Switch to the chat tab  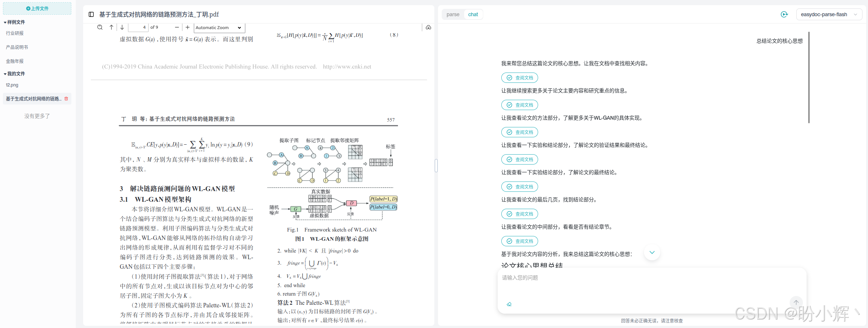(473, 14)
